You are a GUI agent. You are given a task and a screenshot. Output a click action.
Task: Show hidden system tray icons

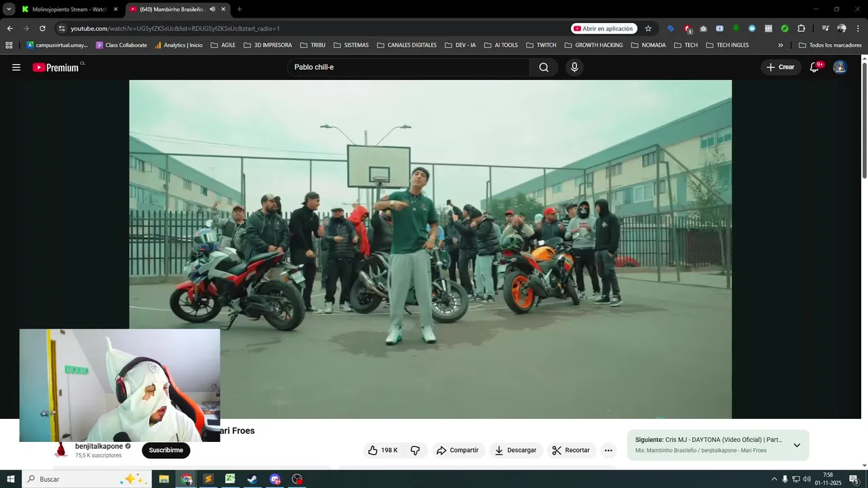[774, 479]
